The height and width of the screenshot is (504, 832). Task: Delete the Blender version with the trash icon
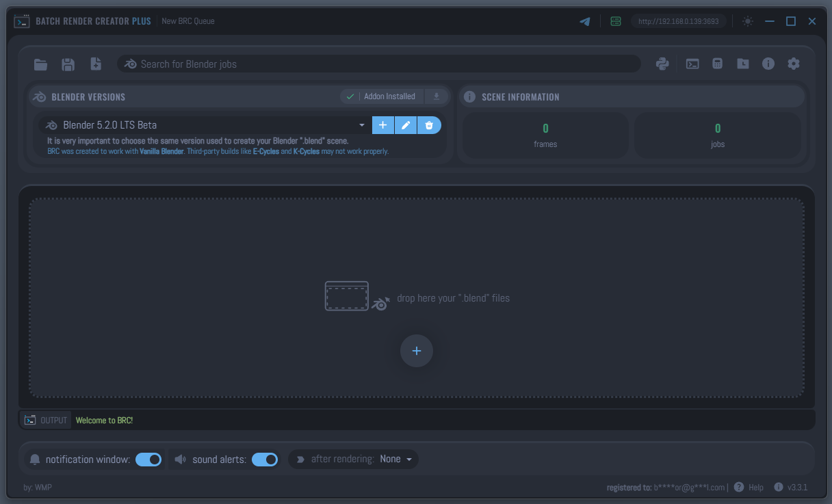[x=429, y=125]
